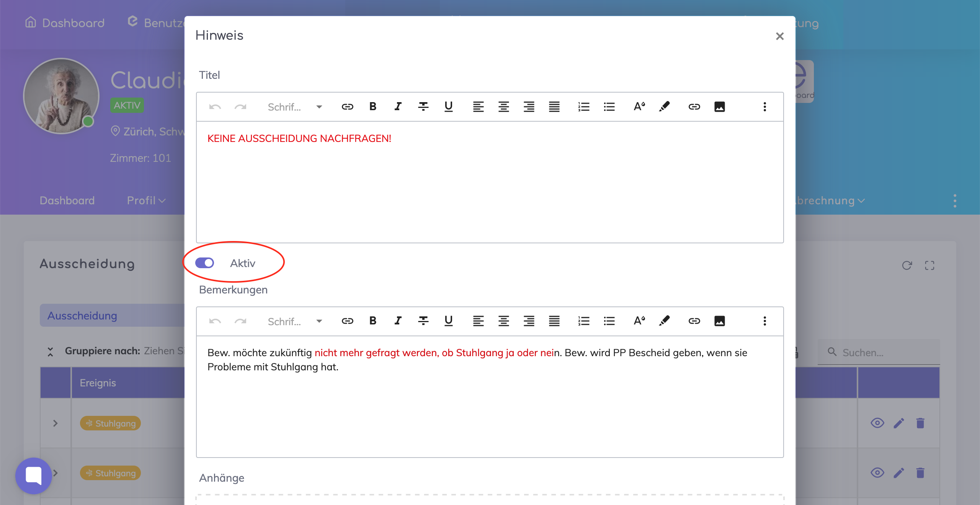980x505 pixels.
Task: Toggle the Aktiv switch off
Action: pyautogui.click(x=205, y=263)
